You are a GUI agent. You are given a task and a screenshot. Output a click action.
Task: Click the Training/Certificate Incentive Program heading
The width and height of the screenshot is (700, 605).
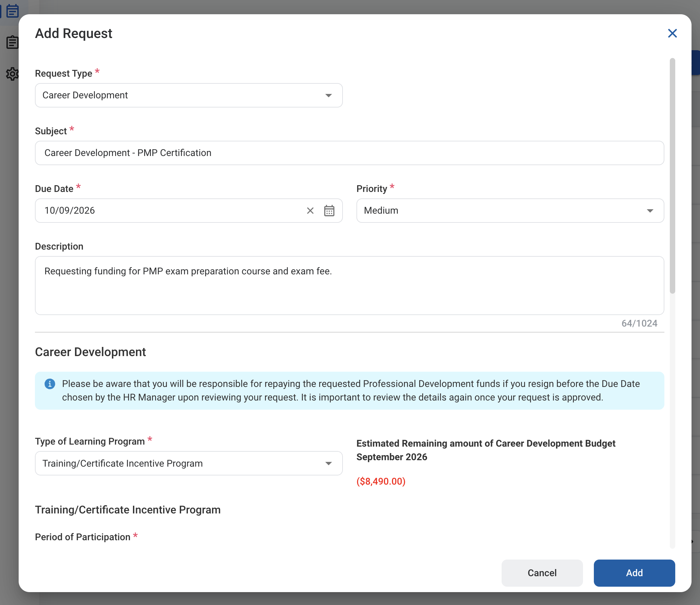click(x=128, y=510)
